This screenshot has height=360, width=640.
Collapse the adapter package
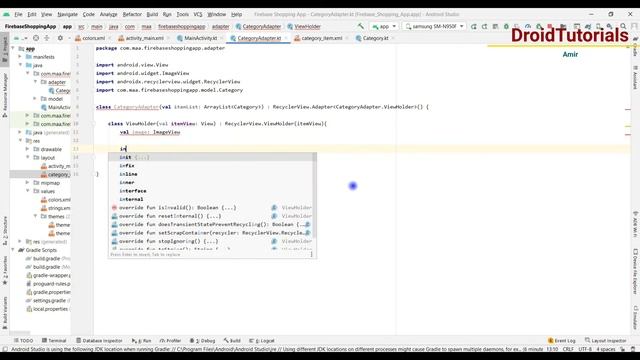(x=35, y=82)
